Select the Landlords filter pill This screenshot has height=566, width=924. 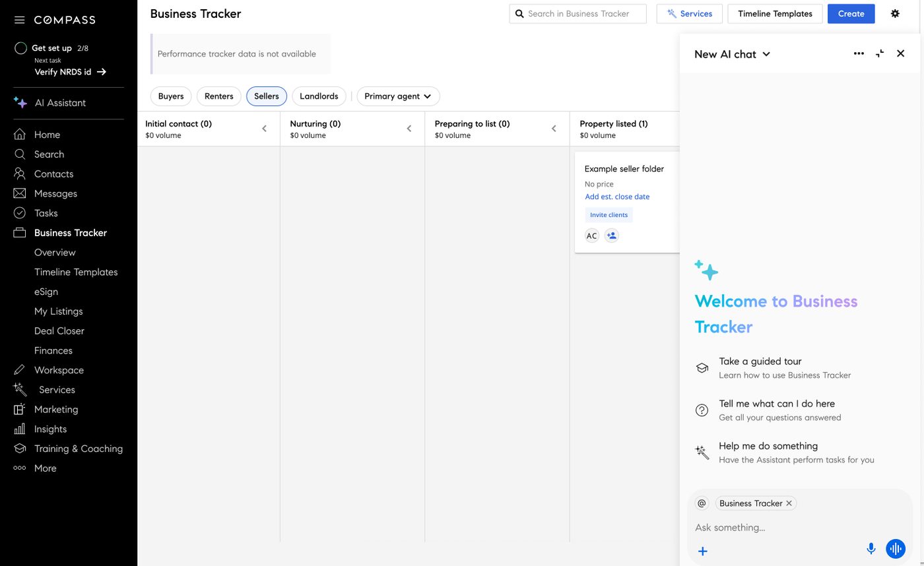[x=319, y=96]
